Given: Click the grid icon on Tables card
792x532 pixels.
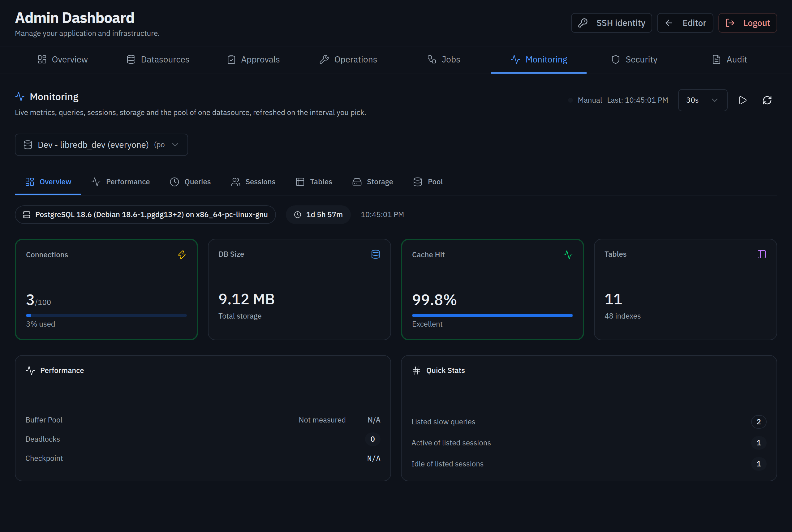Looking at the screenshot, I should (x=761, y=254).
